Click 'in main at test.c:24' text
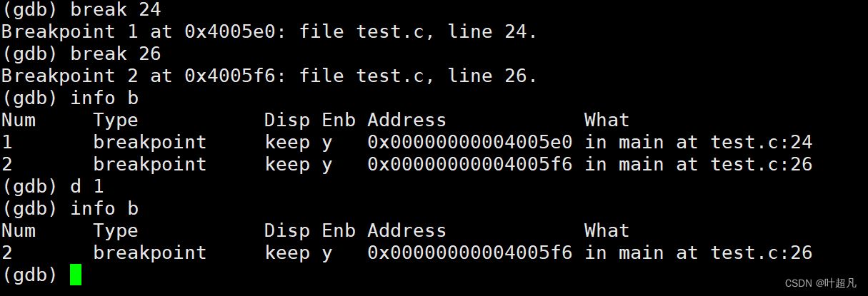This screenshot has height=296, width=868. (698, 143)
